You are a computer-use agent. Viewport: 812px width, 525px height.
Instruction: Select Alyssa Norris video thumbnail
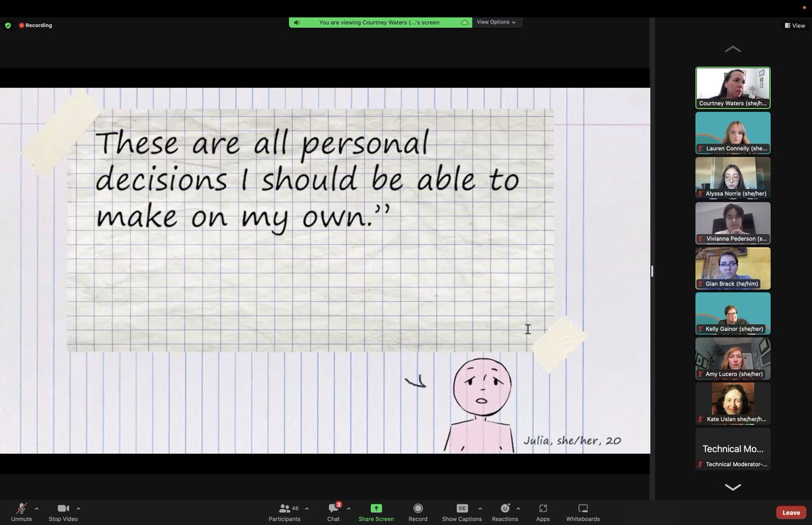pyautogui.click(x=733, y=178)
